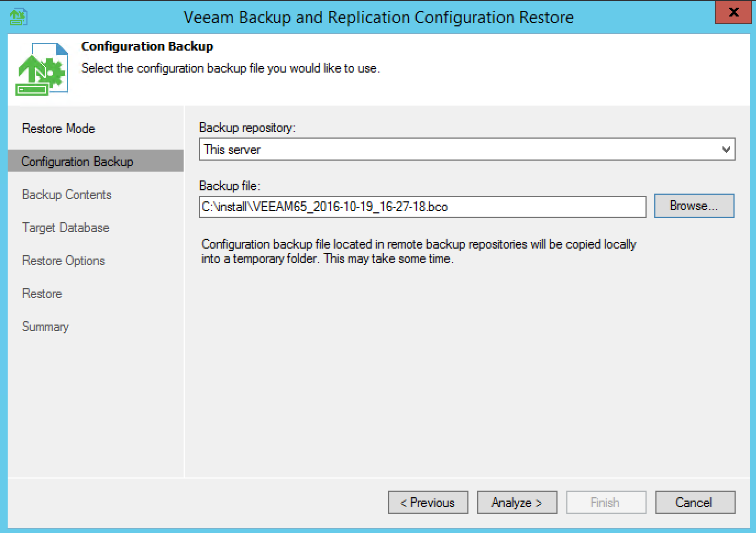This screenshot has height=533, width=756.
Task: Click the Veeam icon in the title bar
Action: point(18,17)
